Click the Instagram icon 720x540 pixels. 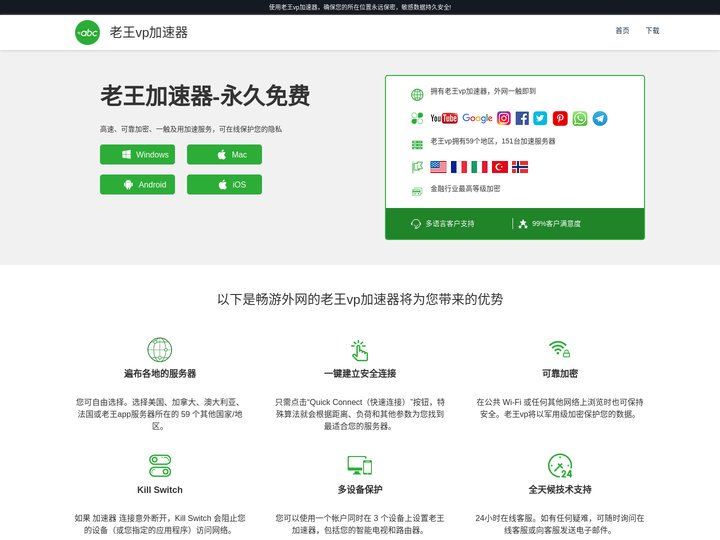[504, 118]
